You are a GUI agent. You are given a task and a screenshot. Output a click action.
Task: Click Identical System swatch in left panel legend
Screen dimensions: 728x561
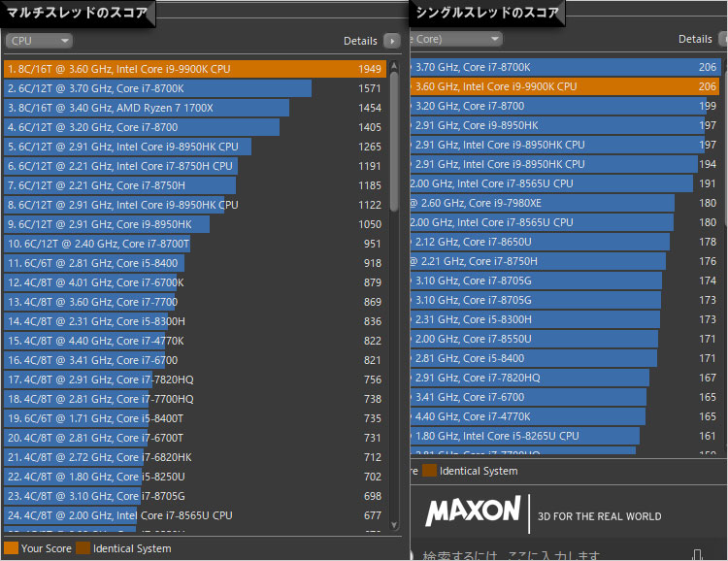coord(83,548)
